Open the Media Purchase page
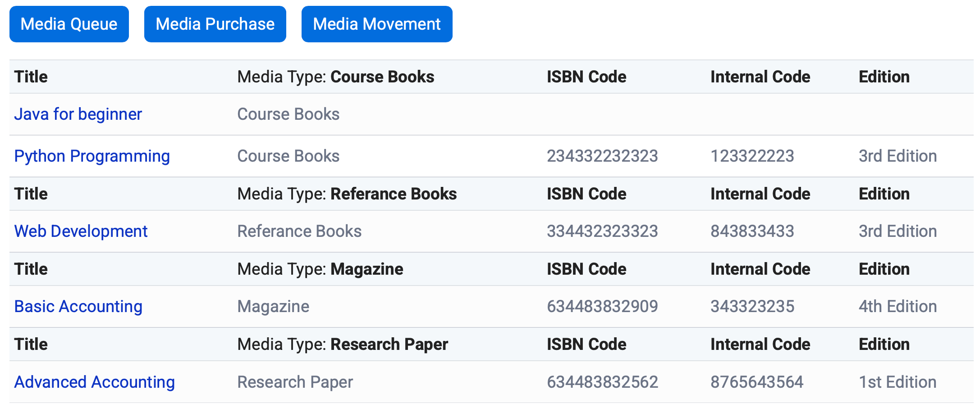980x408 pixels. 215,24
